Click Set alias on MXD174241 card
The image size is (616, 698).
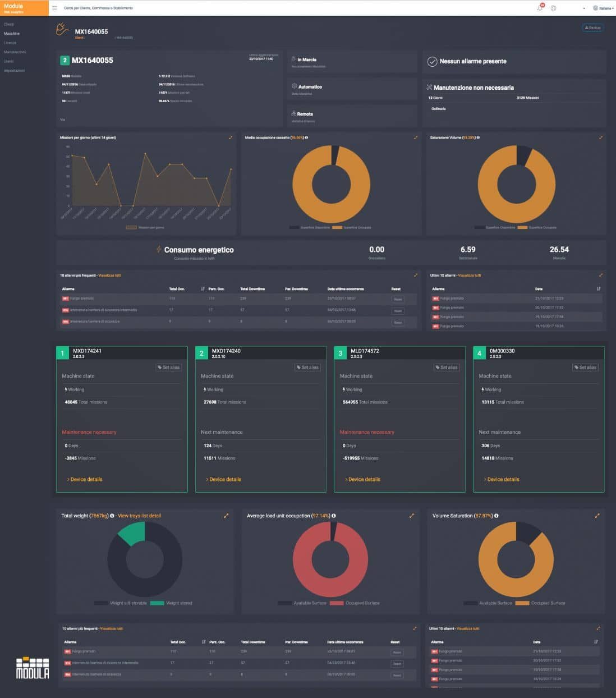click(x=168, y=368)
